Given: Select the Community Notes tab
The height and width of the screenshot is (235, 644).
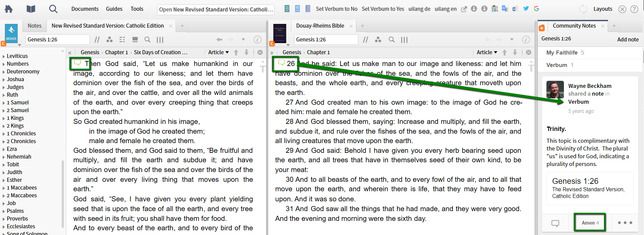Looking at the screenshot, I should 574,26.
